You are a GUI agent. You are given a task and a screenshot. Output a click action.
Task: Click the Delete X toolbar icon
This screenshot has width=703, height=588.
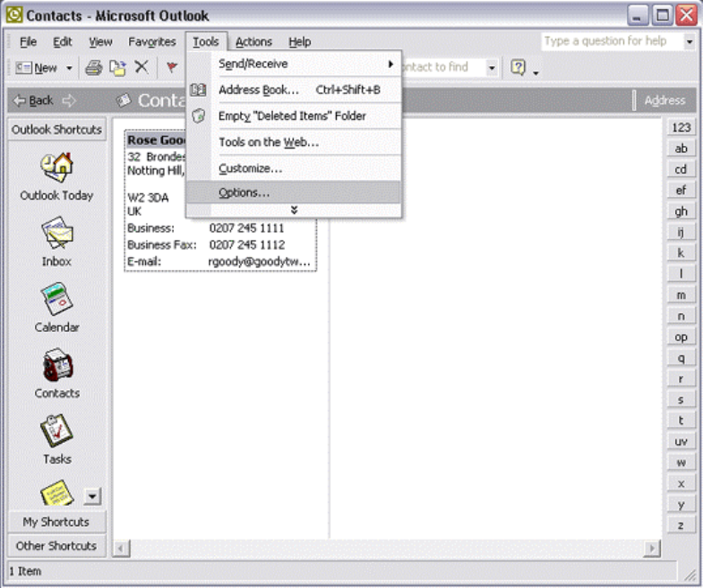tap(141, 67)
